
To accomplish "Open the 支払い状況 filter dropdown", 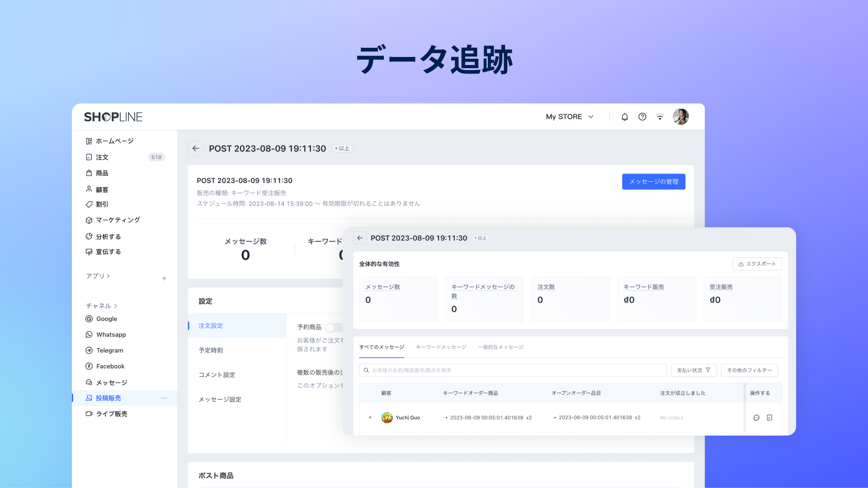I will tap(693, 370).
